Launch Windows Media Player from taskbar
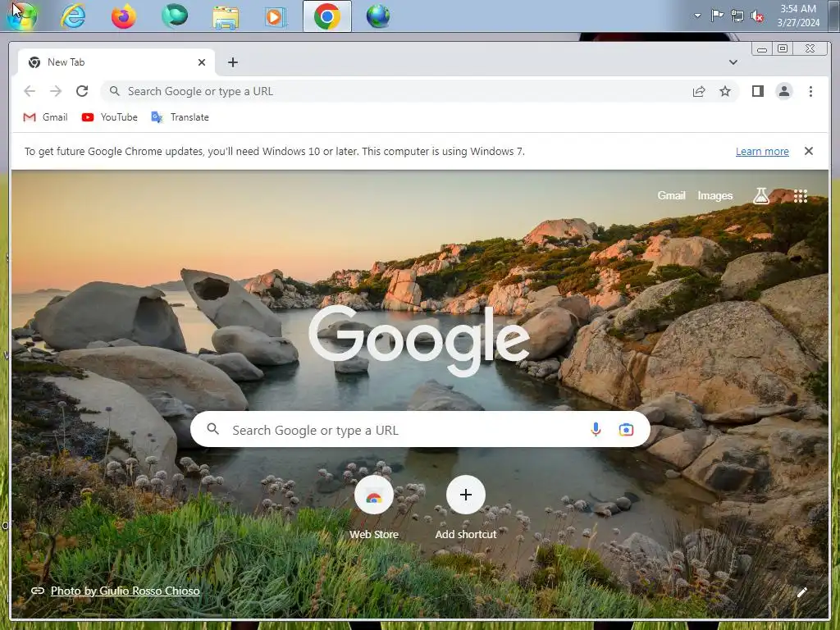Image resolution: width=840 pixels, height=630 pixels. pyautogui.click(x=276, y=16)
